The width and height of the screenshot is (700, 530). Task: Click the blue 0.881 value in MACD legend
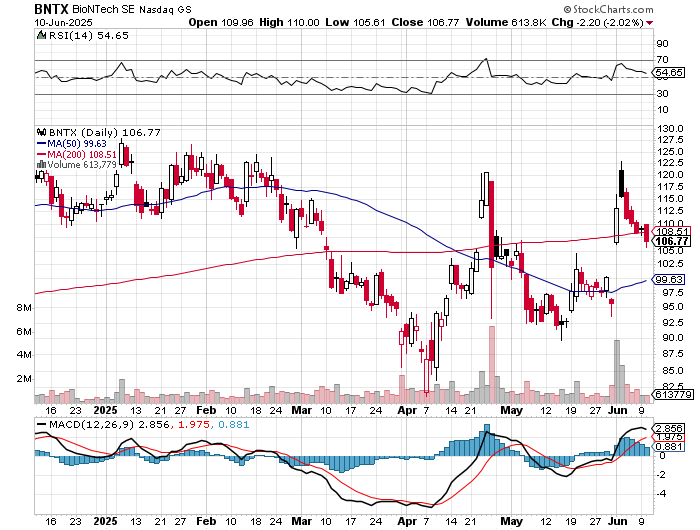233,425
